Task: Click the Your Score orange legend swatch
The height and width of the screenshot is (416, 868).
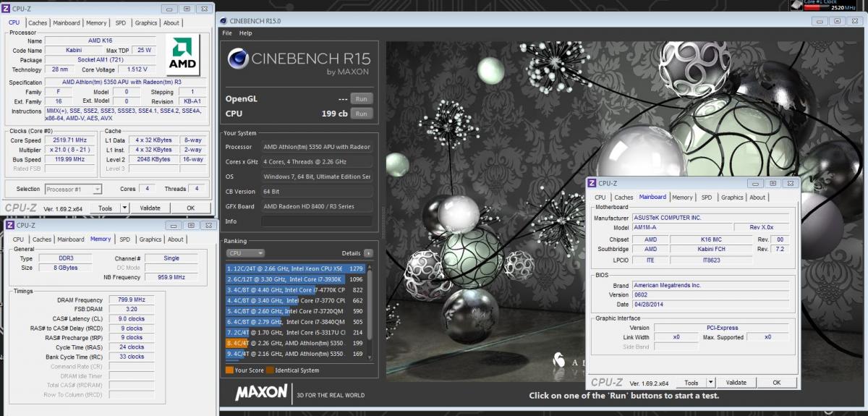Action: [x=229, y=370]
